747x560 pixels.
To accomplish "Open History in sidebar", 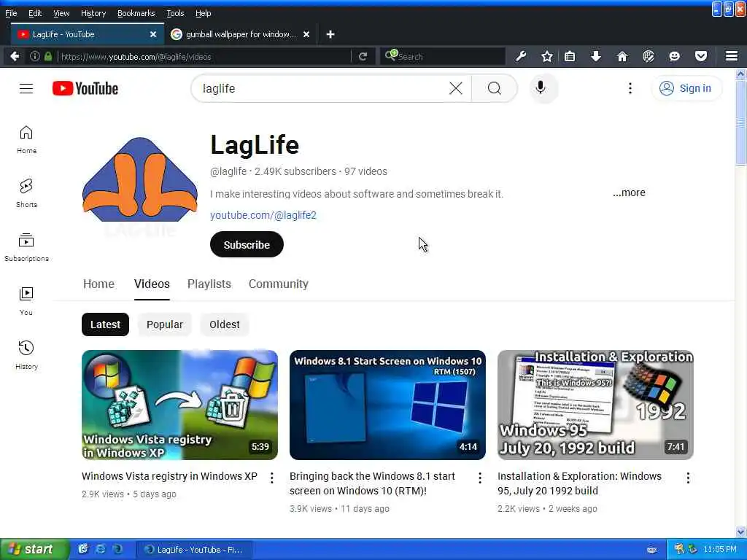I will (26, 355).
